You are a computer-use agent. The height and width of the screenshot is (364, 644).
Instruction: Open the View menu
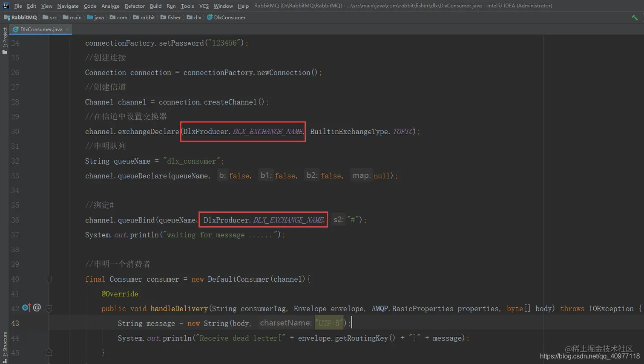click(x=47, y=6)
